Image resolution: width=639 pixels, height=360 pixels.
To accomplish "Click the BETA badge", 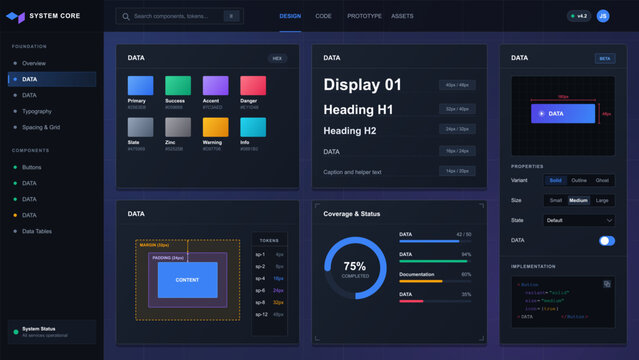I will [605, 59].
